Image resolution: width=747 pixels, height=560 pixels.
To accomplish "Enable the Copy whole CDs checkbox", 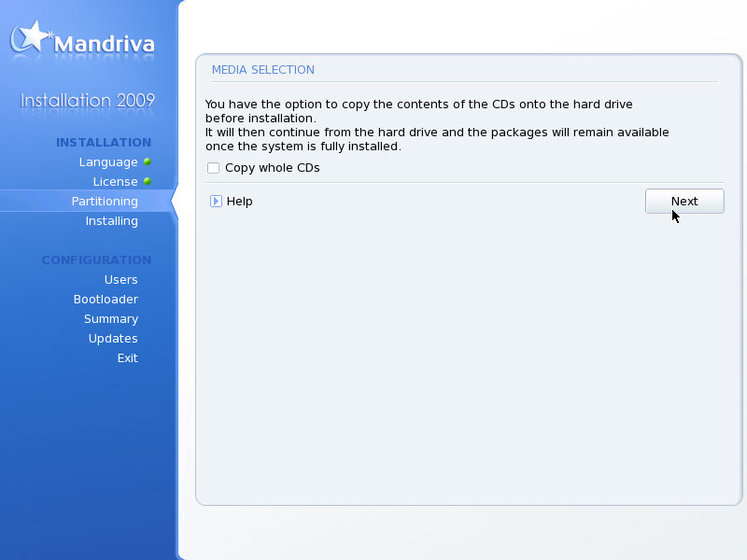I will [x=214, y=168].
